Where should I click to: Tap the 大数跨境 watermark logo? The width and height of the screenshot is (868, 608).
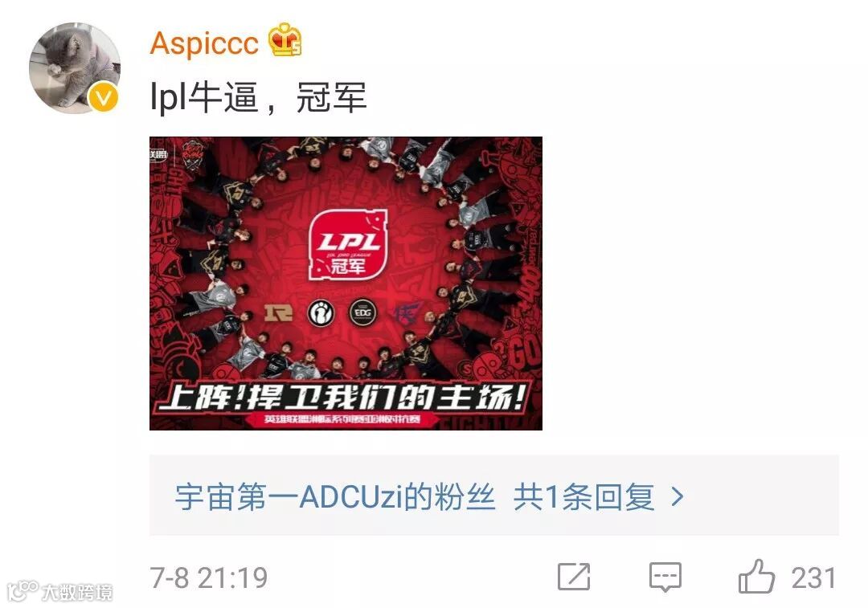click(60, 591)
